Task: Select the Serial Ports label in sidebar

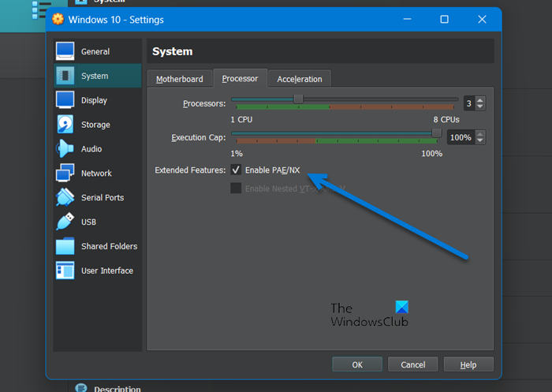Action: pos(103,198)
